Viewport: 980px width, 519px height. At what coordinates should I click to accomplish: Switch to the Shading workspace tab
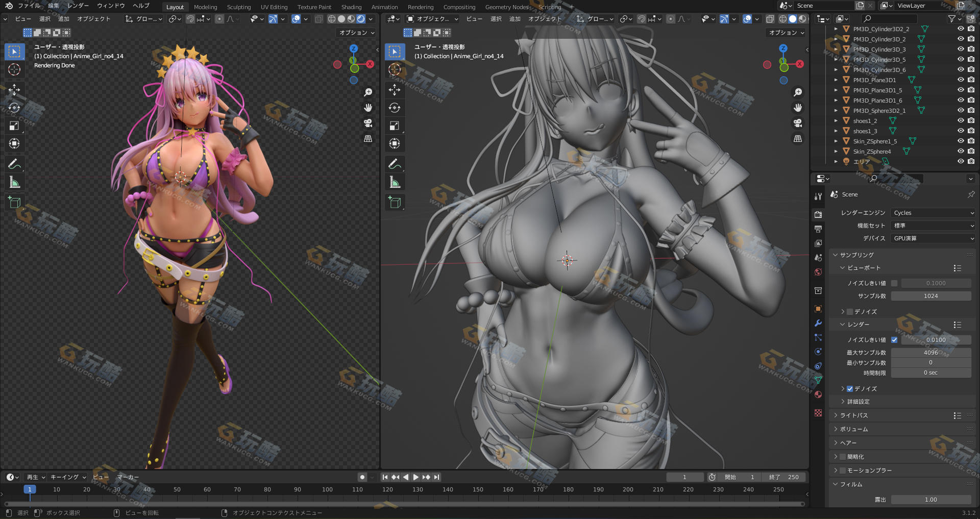point(351,7)
